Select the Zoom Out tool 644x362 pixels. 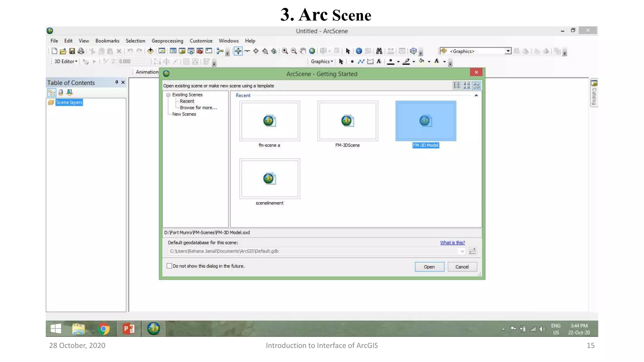pyautogui.click(x=294, y=51)
